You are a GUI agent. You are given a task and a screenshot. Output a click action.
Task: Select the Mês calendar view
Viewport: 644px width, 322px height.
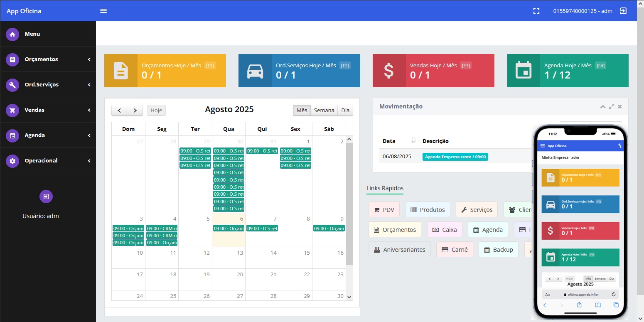302,110
